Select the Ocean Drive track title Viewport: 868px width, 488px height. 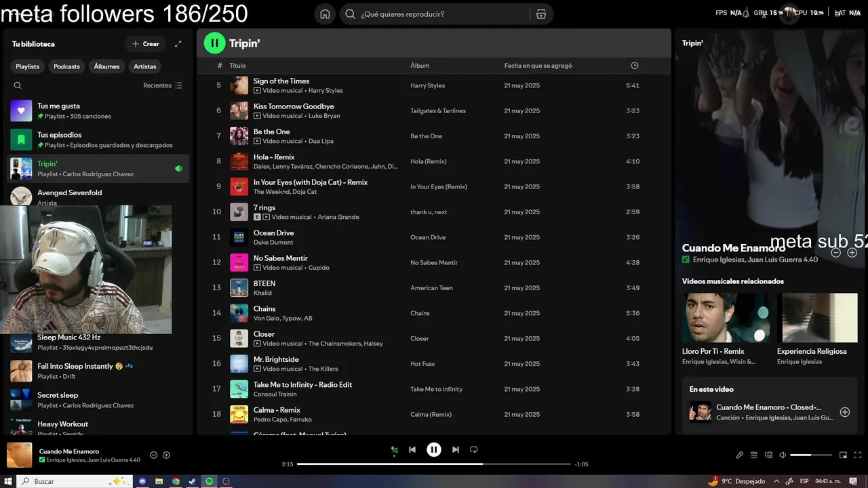273,233
